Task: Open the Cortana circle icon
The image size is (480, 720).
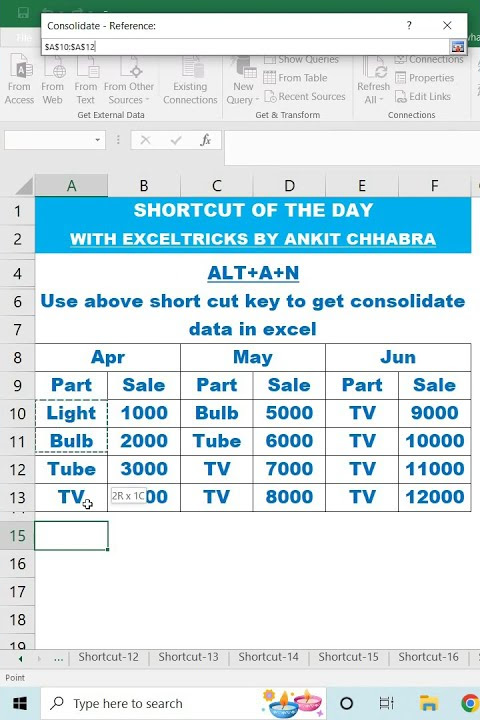Action: tap(347, 703)
